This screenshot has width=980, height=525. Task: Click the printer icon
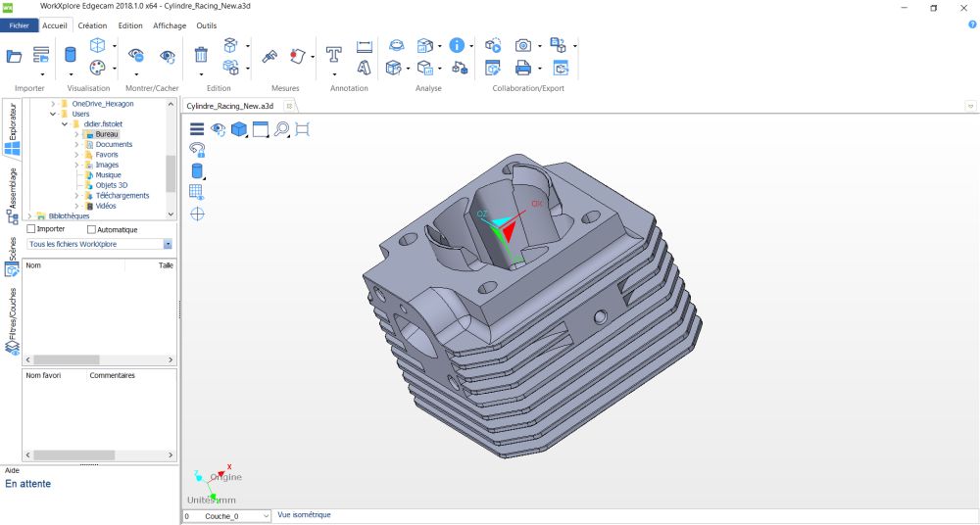523,67
